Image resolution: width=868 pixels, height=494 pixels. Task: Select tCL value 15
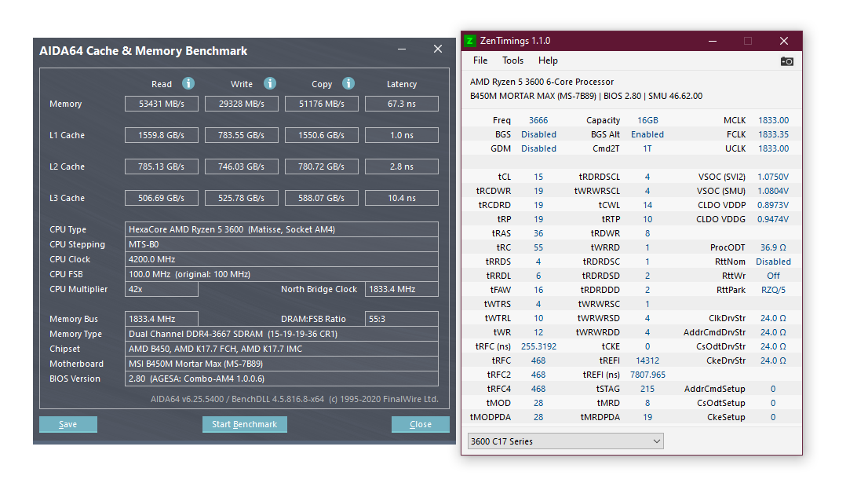coord(538,177)
